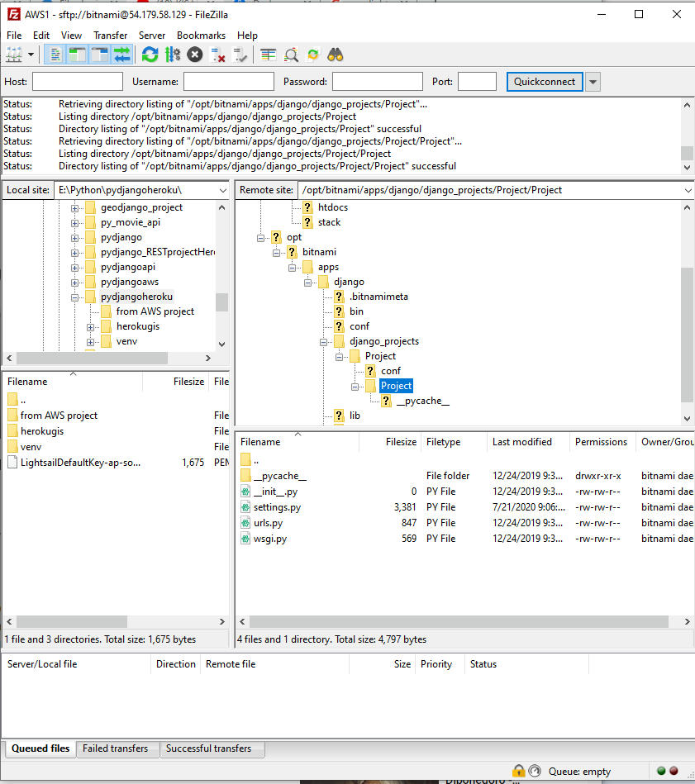The width and height of the screenshot is (695, 784).
Task: Click the Username input field
Action: click(x=229, y=82)
